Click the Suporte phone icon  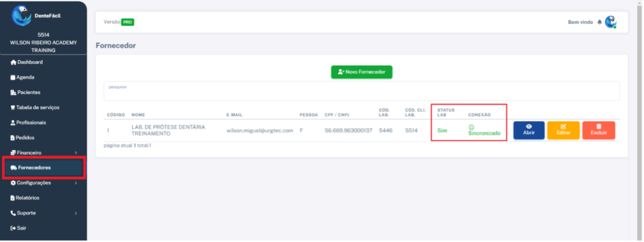pos(13,213)
